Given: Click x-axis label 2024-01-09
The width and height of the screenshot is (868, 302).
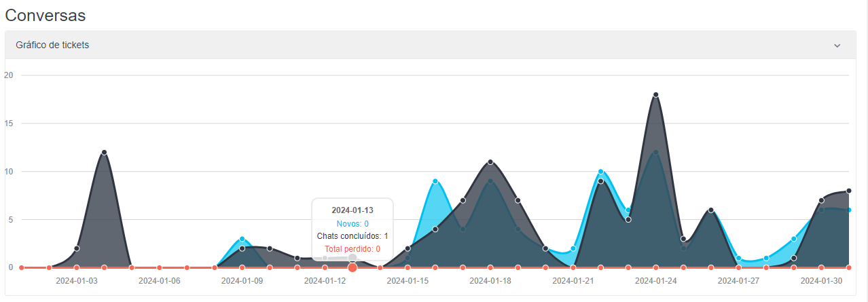Looking at the screenshot, I should (x=242, y=280).
